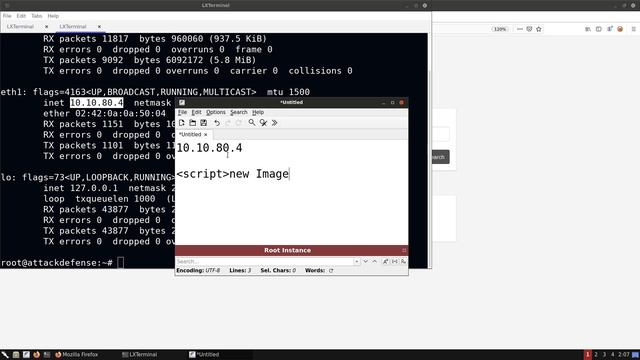640x360 pixels.
Task: Close the first LXTerminal tab
Action: [x=47, y=27]
